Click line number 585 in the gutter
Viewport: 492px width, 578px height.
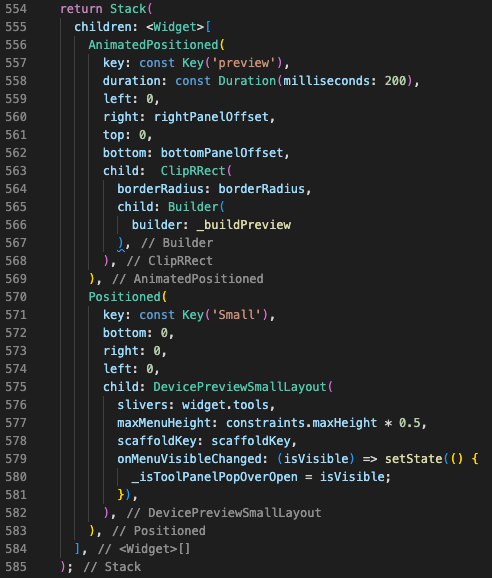coord(16,567)
